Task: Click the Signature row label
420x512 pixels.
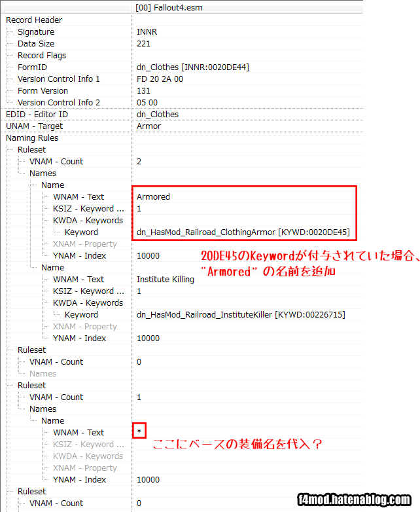Action: click(x=36, y=31)
